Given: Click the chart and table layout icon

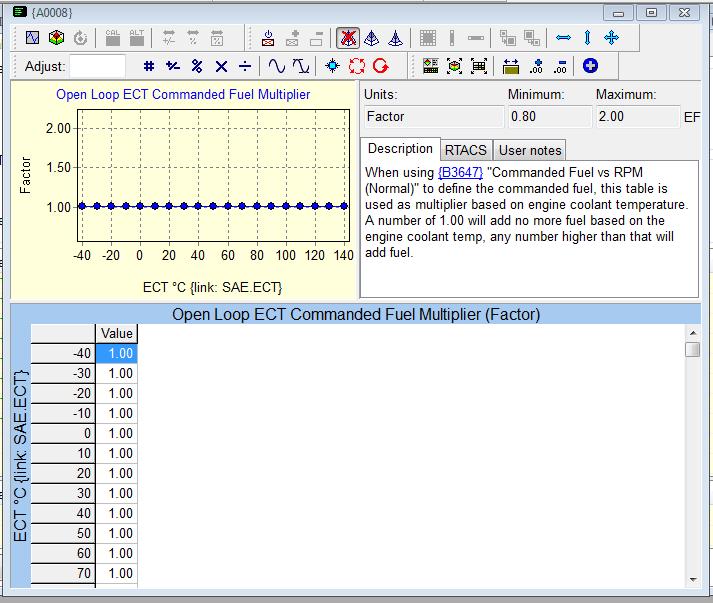Looking at the screenshot, I should (x=431, y=66).
